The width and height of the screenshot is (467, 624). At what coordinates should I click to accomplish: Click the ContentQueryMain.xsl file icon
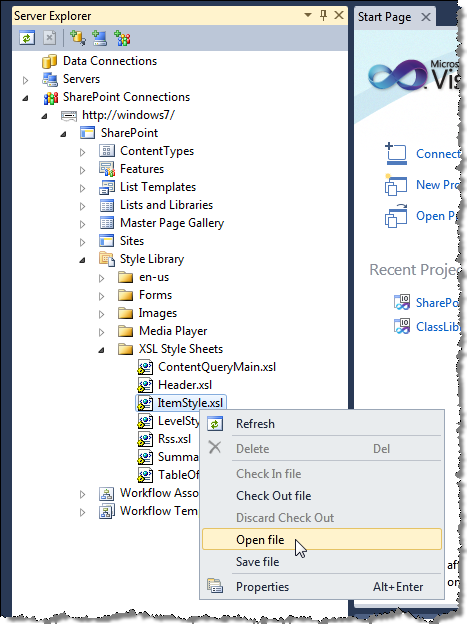tap(145, 367)
